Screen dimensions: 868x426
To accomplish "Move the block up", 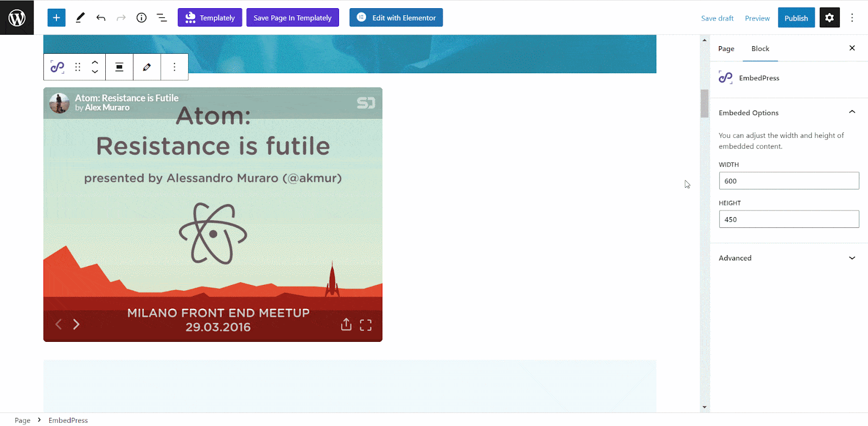I will pos(95,62).
